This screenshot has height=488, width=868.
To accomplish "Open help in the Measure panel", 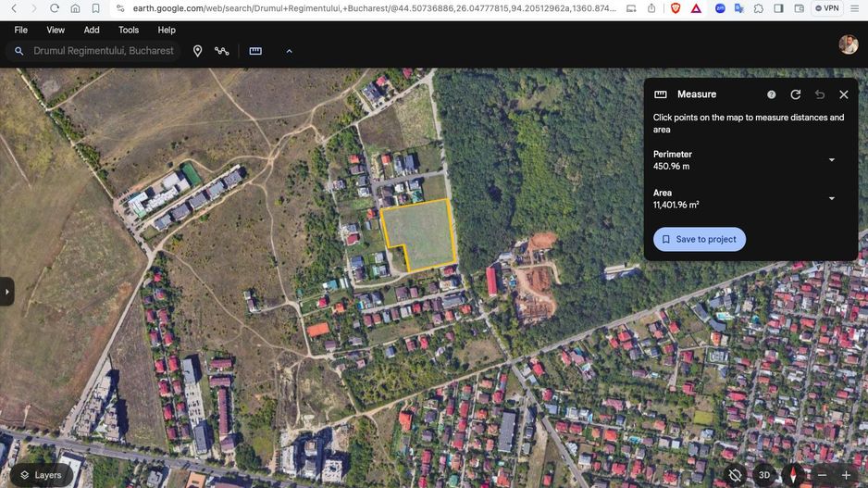I will (772, 94).
